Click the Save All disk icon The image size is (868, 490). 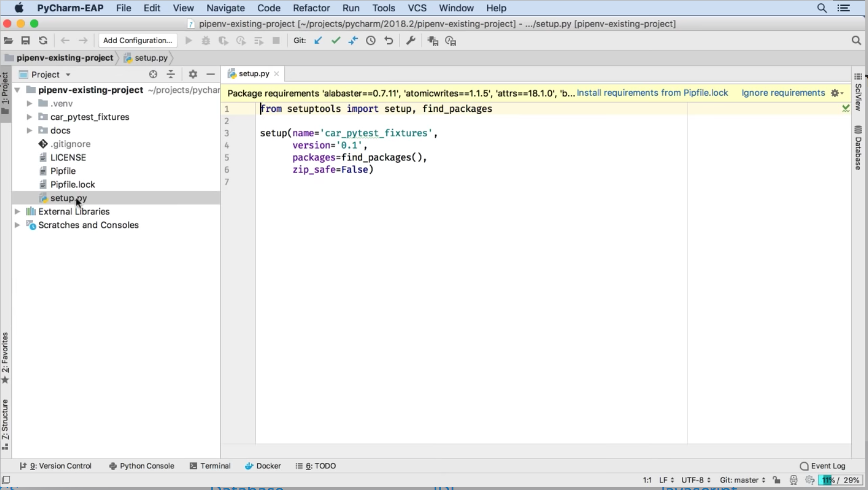25,41
